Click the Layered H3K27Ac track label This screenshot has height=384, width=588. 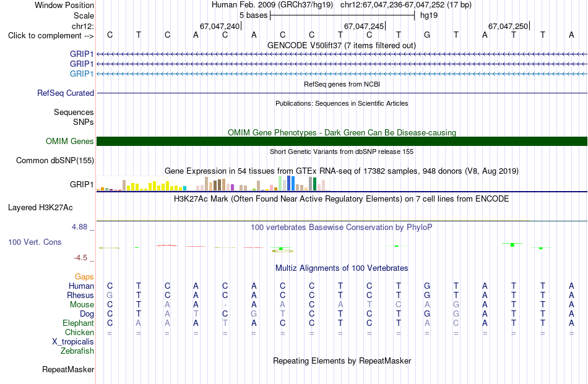pyautogui.click(x=40, y=208)
